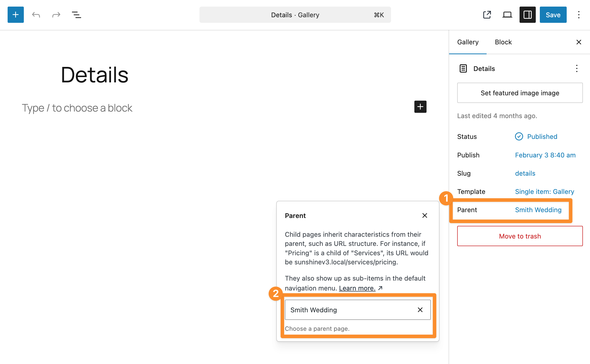Undo the last change
The width and height of the screenshot is (590, 364).
(x=36, y=15)
